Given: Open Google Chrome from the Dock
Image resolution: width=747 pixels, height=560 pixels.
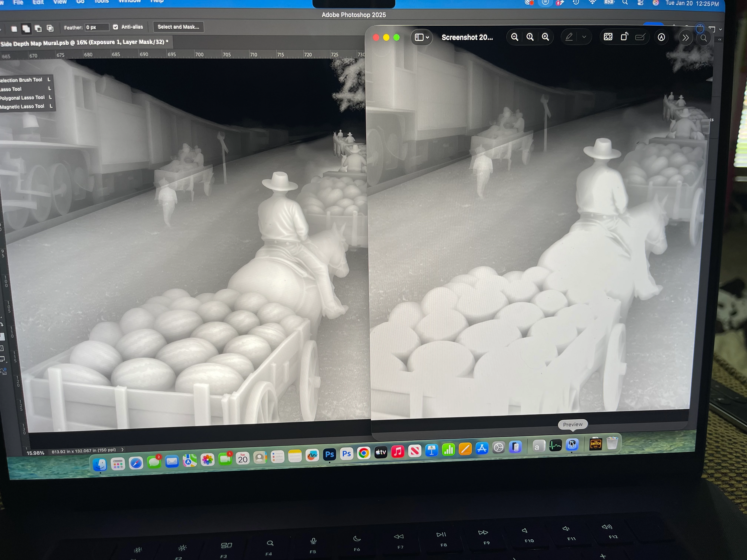Looking at the screenshot, I should point(364,453).
